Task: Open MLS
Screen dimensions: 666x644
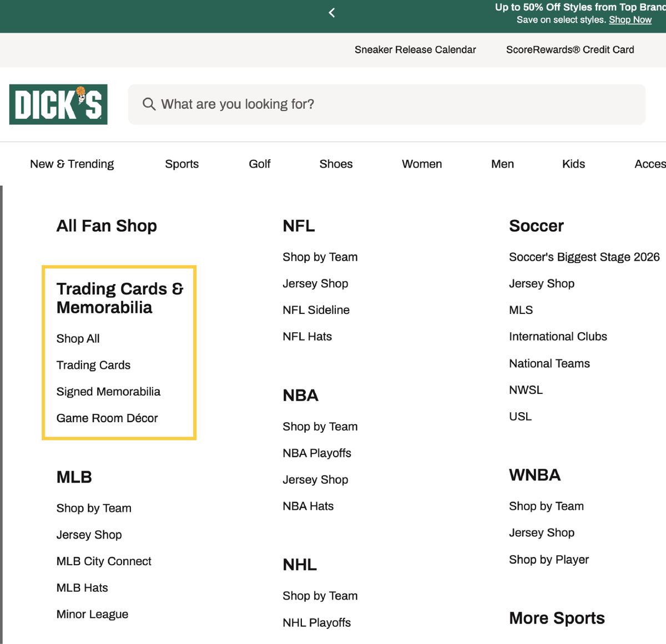Action: 521,310
